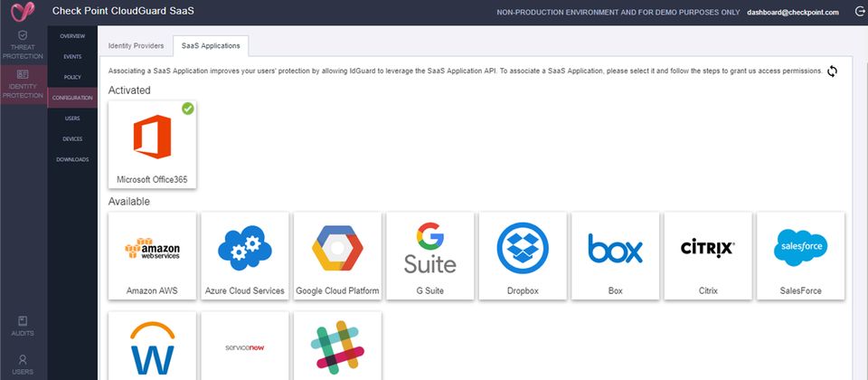Select the Amazon AWS application

(x=152, y=256)
